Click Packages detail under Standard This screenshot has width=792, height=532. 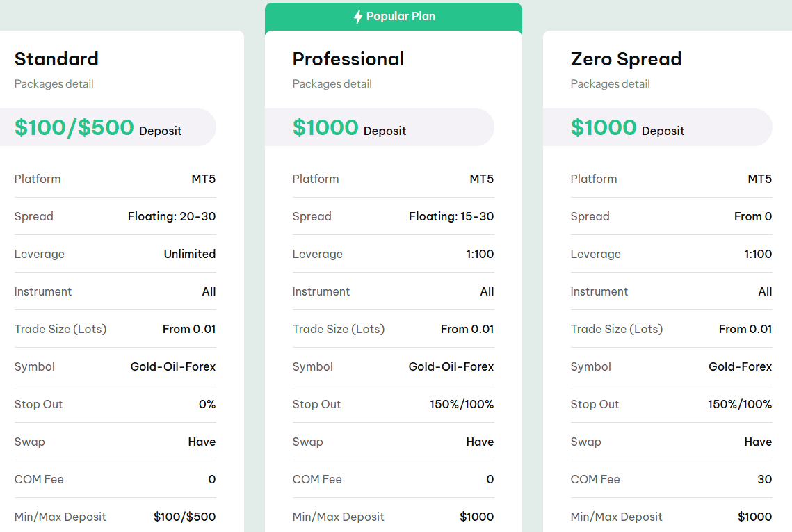coord(54,84)
